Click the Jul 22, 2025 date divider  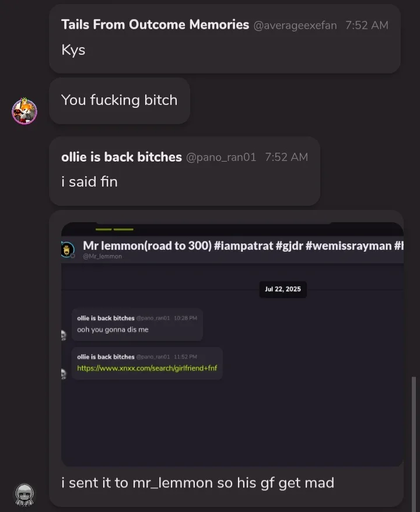pos(283,289)
